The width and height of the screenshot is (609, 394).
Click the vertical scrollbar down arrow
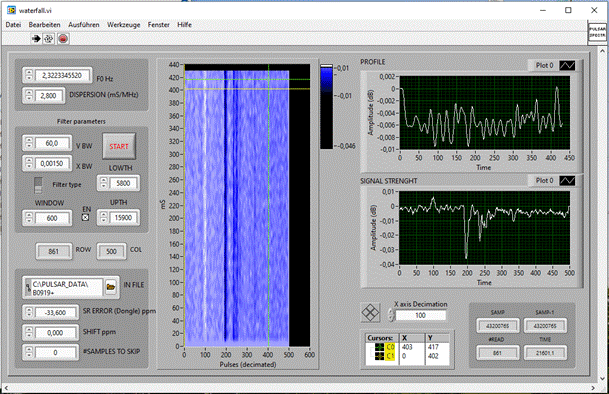tap(602, 378)
